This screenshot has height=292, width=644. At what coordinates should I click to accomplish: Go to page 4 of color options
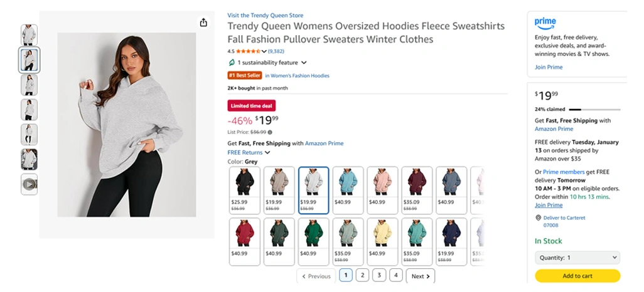pos(395,275)
